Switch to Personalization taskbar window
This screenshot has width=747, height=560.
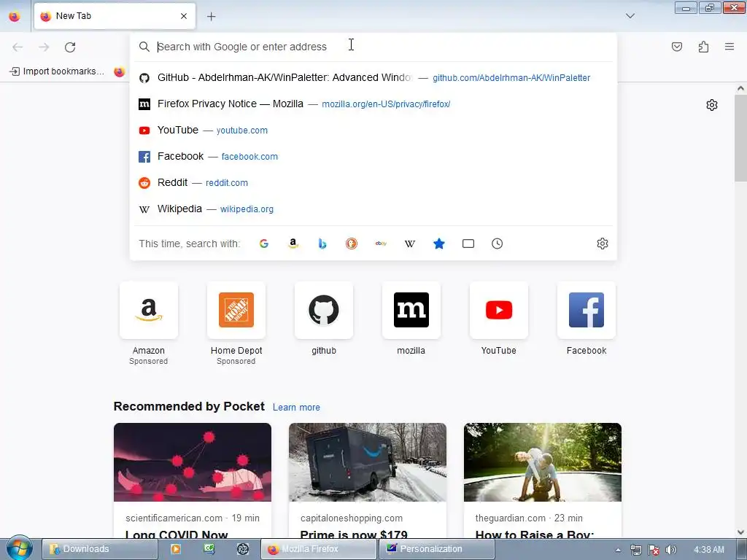[436, 549]
